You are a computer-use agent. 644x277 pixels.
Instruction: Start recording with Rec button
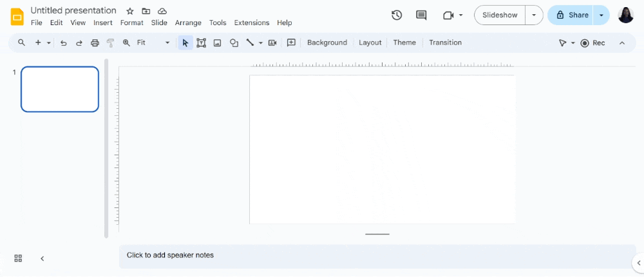click(x=592, y=43)
